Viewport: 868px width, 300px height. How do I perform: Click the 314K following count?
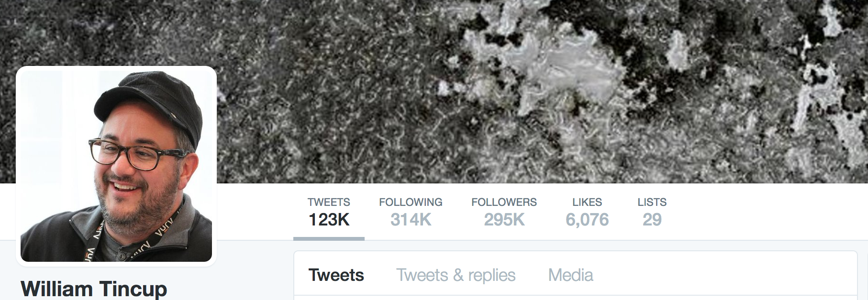point(411,220)
